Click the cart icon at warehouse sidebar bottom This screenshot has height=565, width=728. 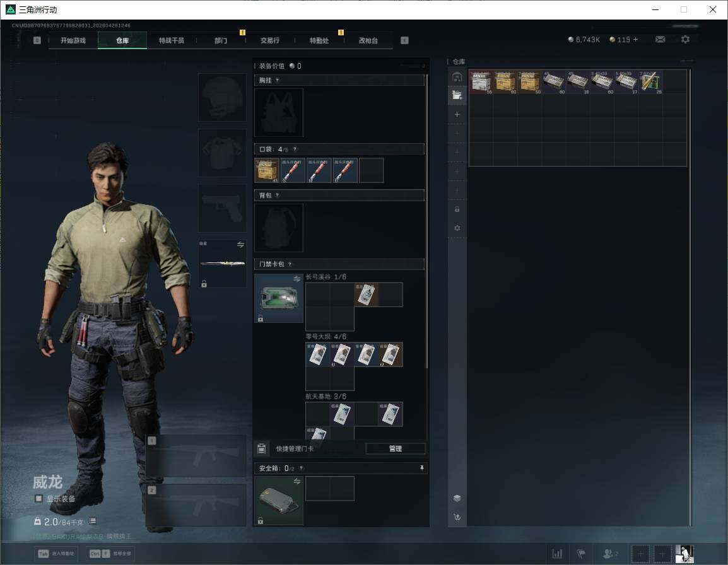coord(457,517)
